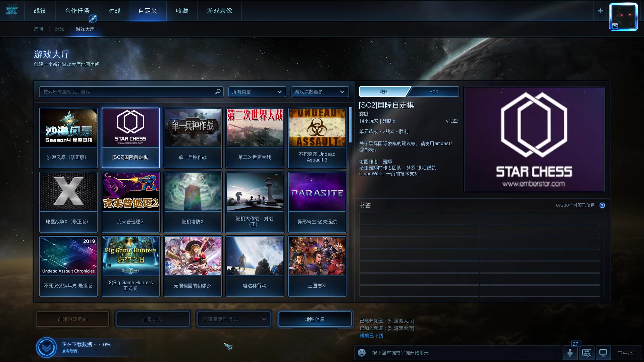Open bookmark help question mark icon

click(x=602, y=205)
